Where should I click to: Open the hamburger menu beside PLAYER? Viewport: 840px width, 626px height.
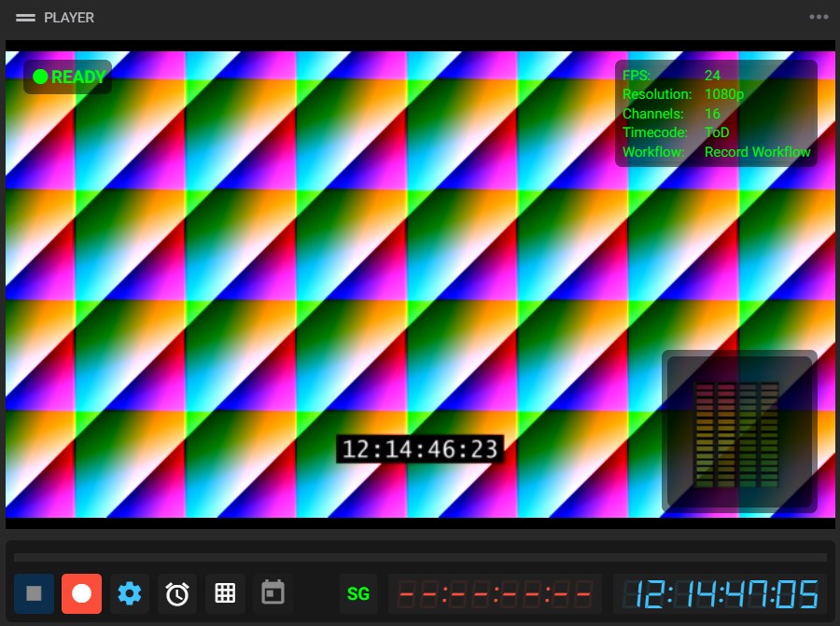point(27,17)
